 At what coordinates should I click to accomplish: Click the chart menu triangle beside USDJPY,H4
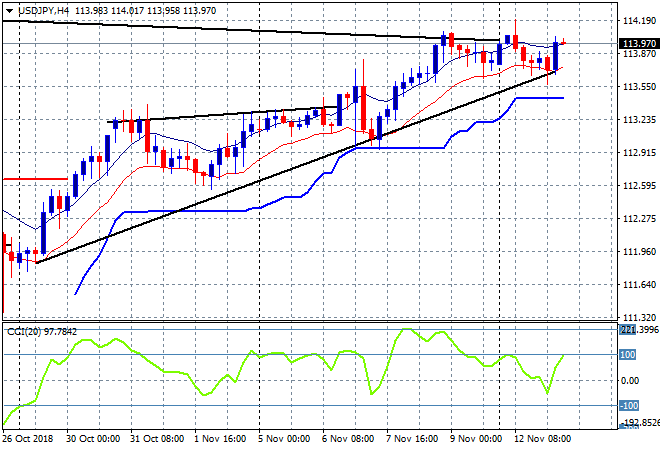pos(10,11)
